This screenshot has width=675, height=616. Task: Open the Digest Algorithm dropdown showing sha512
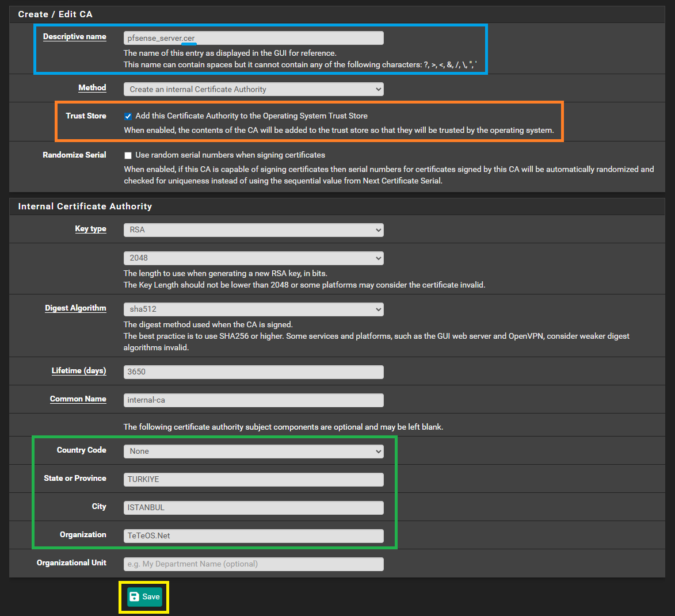pos(254,309)
